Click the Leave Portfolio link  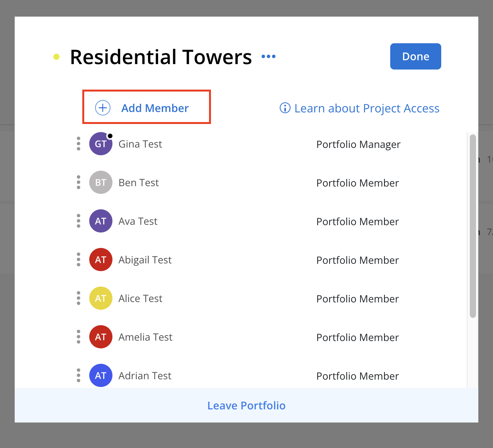[246, 406]
